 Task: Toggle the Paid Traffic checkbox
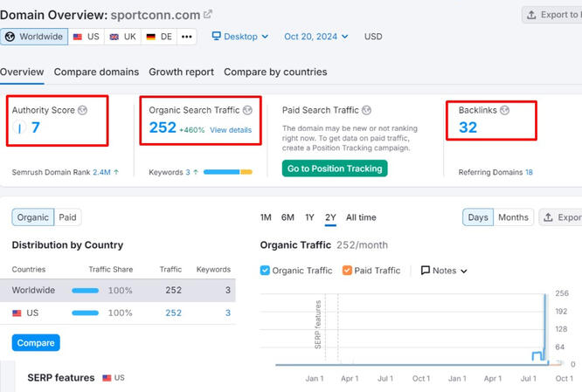348,271
